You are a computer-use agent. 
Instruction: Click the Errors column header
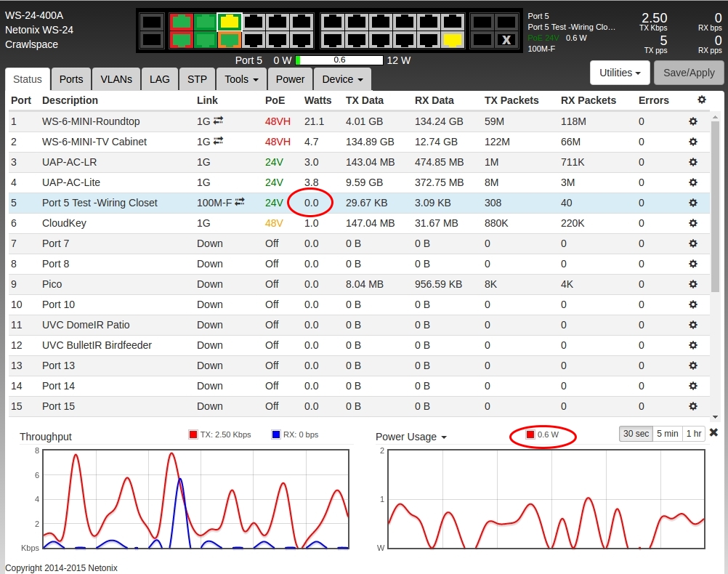tap(654, 100)
